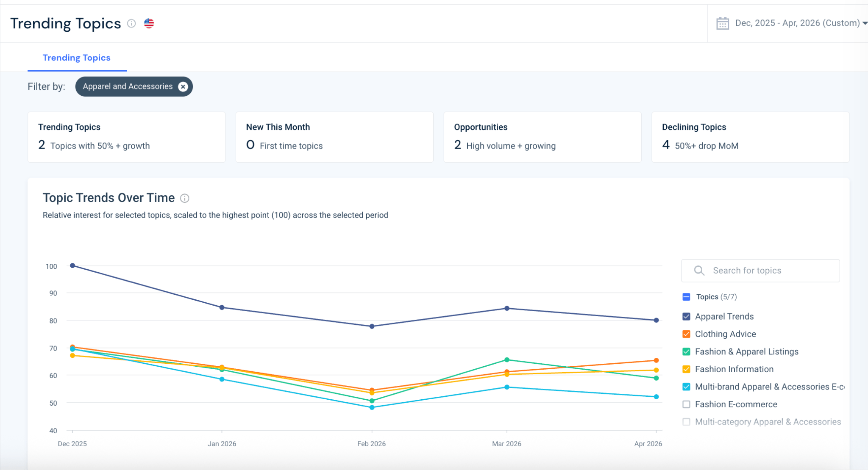Screen dimensions: 868x470
Task: Click blue Multi-brand point at Apr 2026
Action: pos(656,397)
